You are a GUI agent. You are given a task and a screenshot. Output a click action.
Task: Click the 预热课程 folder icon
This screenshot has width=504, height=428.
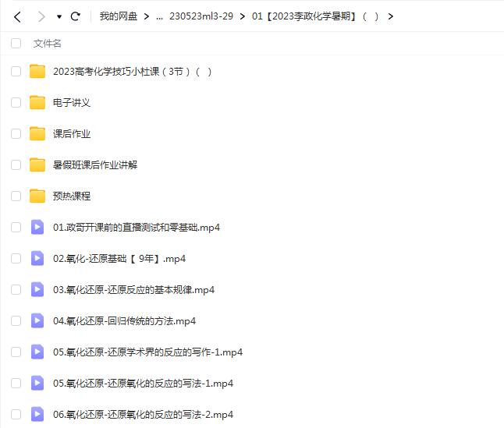[37, 196]
